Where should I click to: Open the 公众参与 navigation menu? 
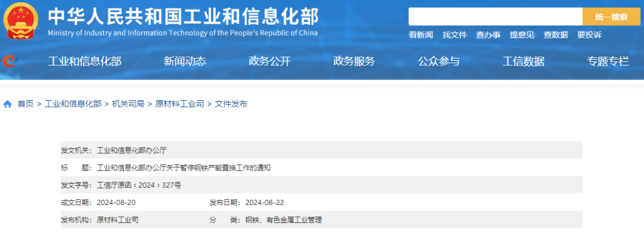point(439,61)
